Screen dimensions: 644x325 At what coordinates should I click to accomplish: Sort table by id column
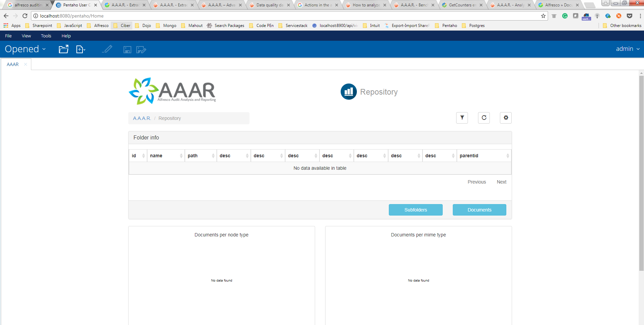138,156
